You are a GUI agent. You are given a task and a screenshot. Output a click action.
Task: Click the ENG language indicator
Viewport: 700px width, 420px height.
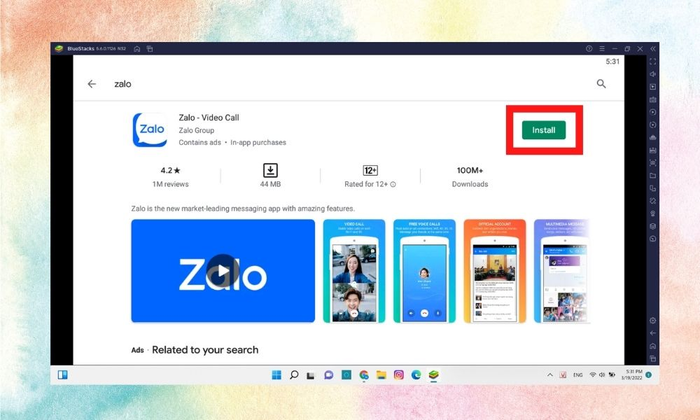point(578,375)
